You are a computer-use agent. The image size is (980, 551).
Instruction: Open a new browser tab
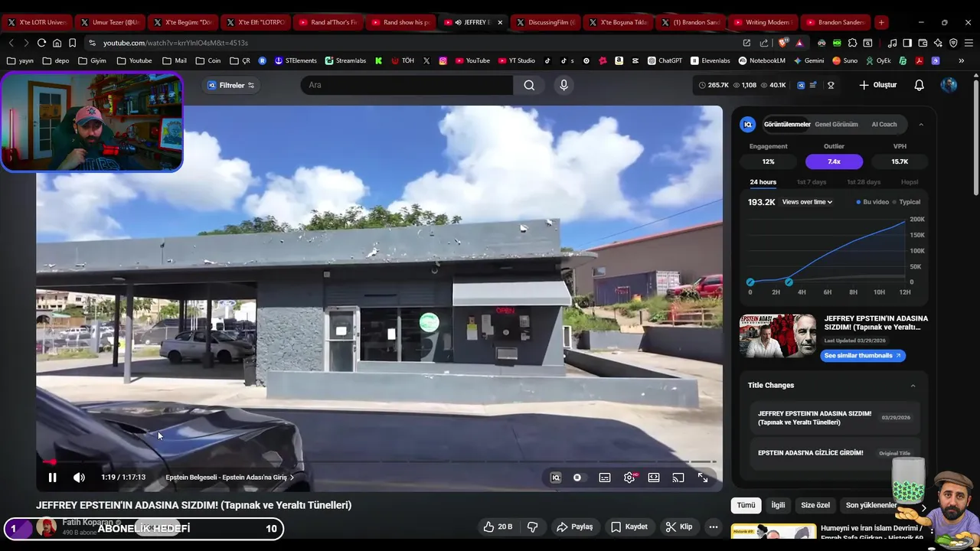(881, 22)
